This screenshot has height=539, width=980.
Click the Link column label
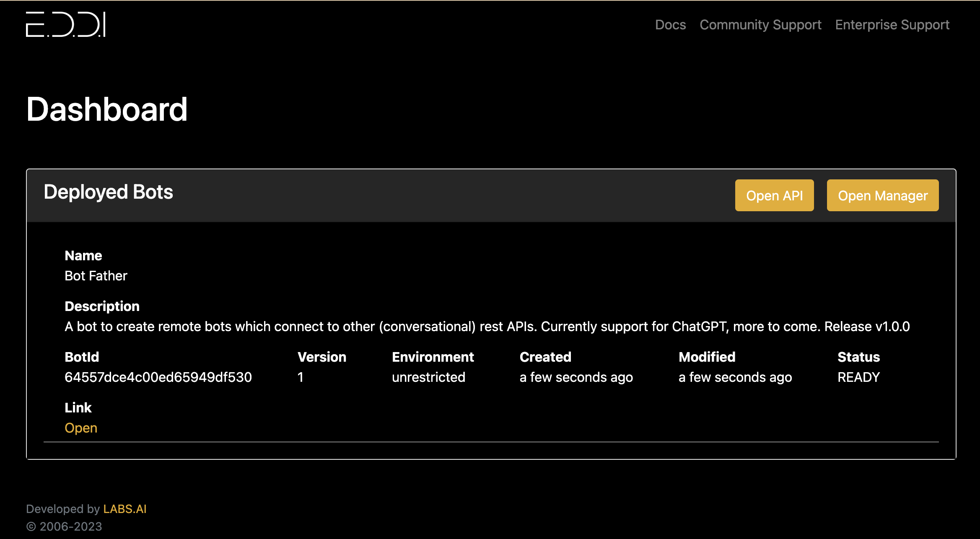click(x=78, y=408)
